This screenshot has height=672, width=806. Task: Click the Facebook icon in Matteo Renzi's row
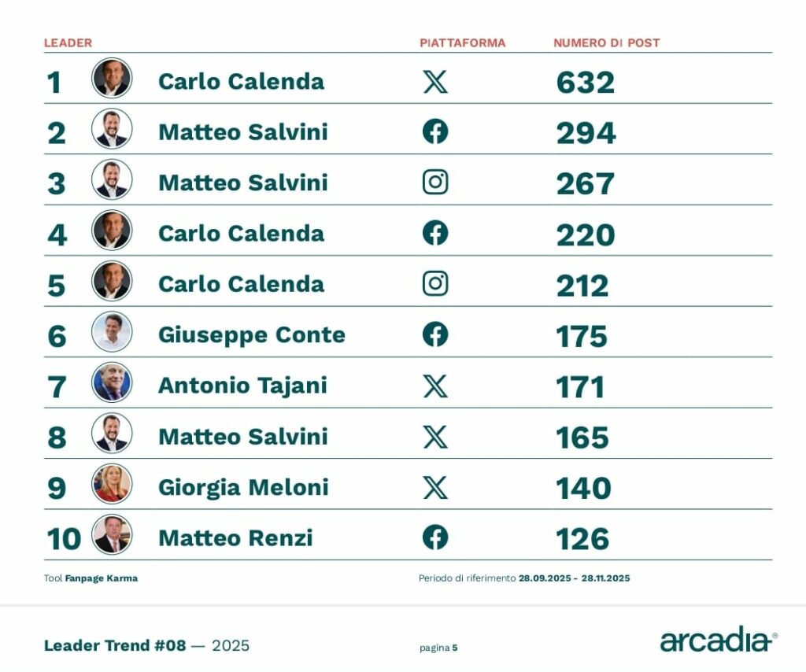tap(435, 537)
